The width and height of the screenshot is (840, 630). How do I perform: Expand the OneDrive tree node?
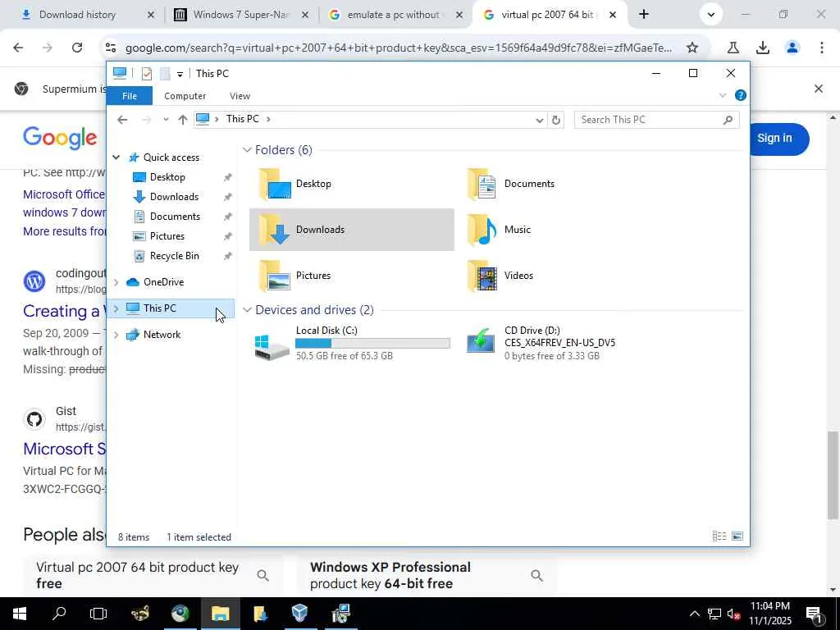click(x=116, y=282)
